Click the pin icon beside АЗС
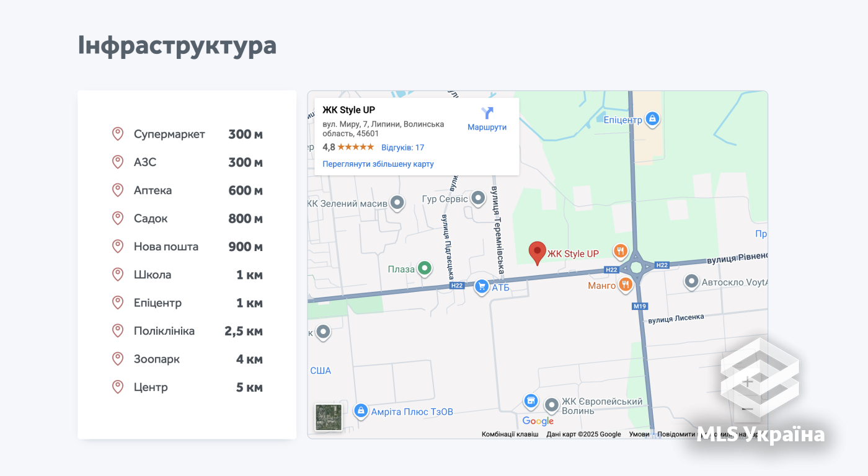The width and height of the screenshot is (868, 476). [118, 162]
